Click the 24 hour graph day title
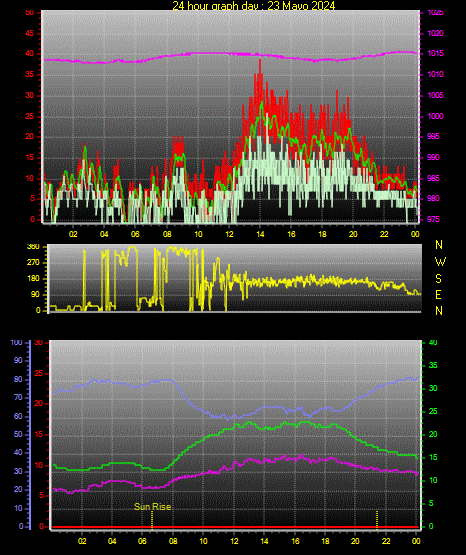Screen dimensions: 466x555 tap(253, 5)
